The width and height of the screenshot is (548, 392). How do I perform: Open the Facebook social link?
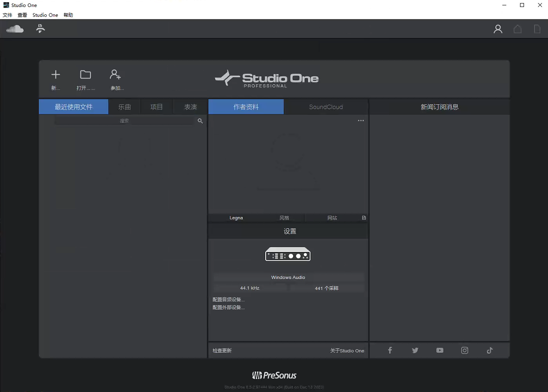(390, 350)
